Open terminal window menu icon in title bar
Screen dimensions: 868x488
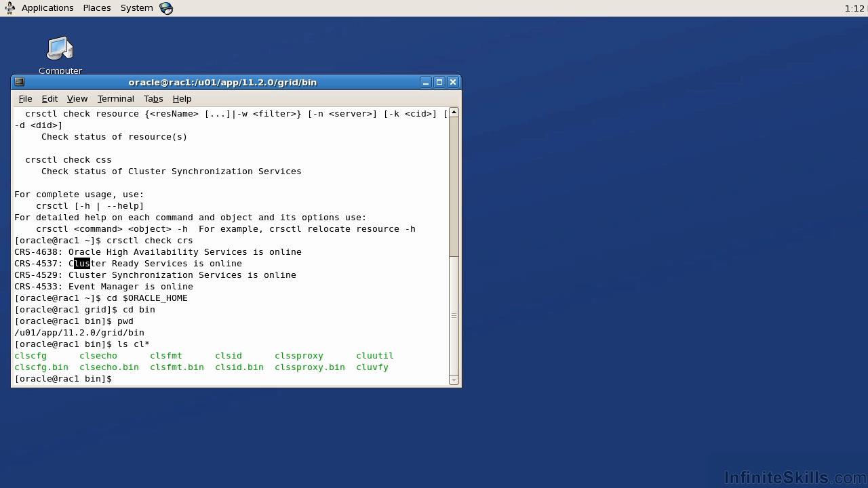tap(20, 82)
